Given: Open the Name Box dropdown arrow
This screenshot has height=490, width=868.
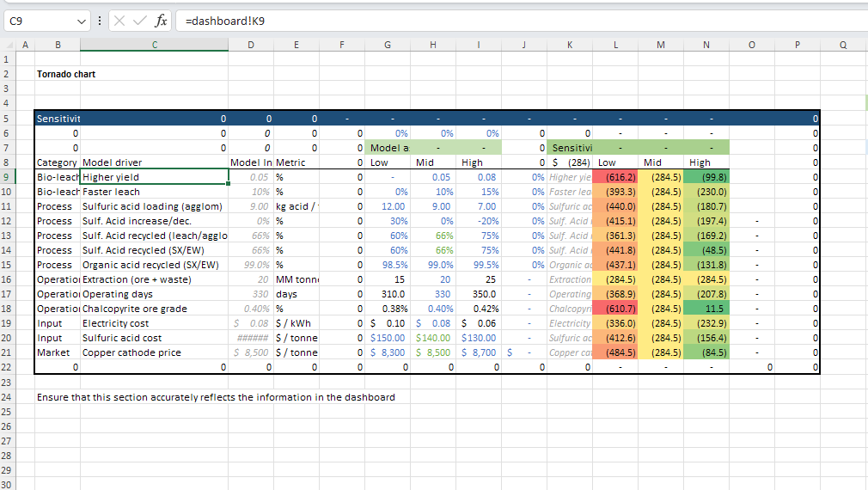Looking at the screenshot, I should click(82, 21).
